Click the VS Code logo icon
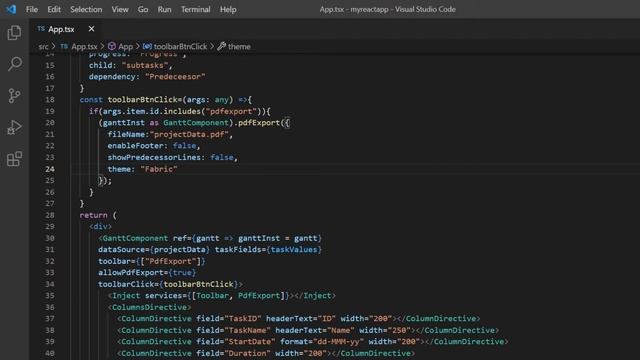640x360 pixels. pyautogui.click(x=11, y=9)
